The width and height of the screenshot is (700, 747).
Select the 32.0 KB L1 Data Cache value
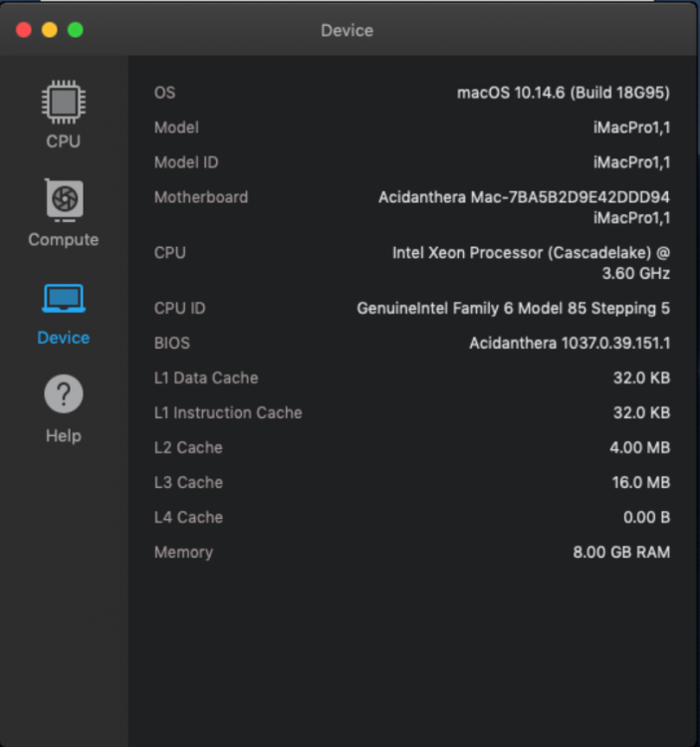641,377
